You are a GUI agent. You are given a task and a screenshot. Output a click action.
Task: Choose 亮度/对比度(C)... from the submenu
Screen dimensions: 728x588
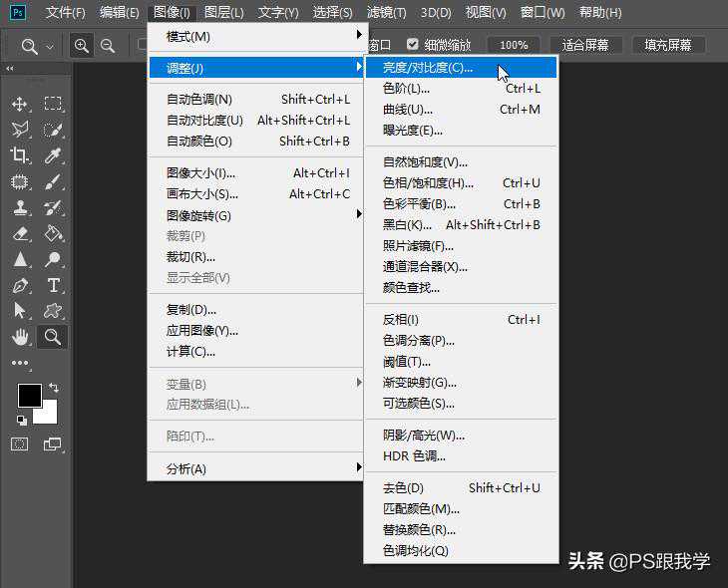point(429,68)
